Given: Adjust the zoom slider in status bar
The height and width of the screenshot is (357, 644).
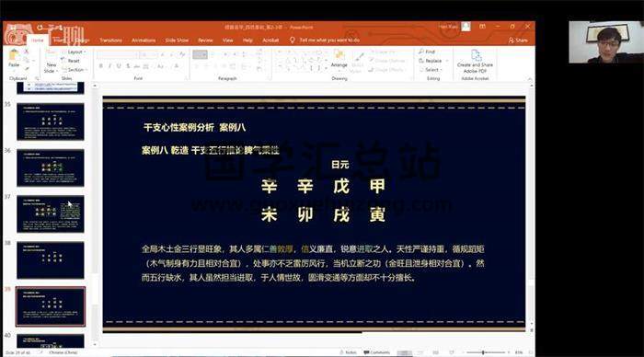Looking at the screenshot, I should (x=487, y=352).
